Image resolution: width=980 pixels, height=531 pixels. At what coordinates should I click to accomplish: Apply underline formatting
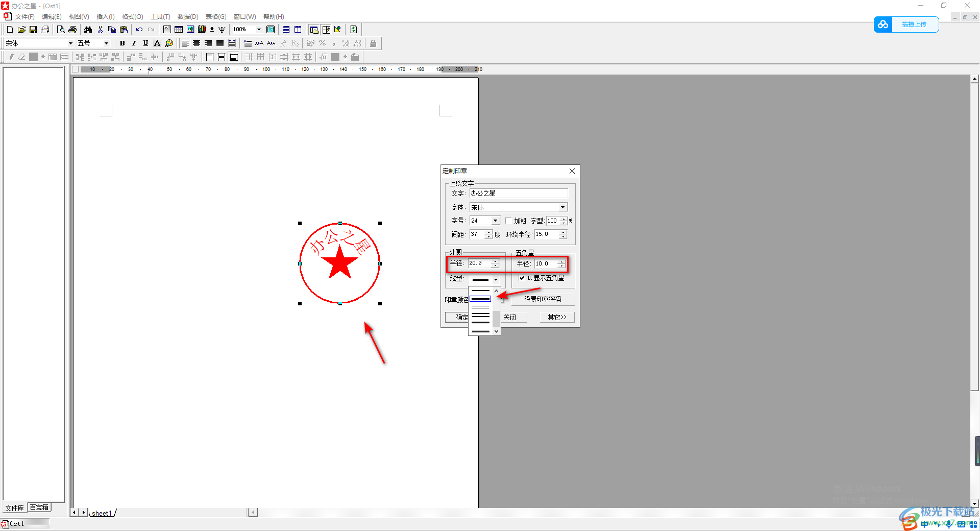[145, 43]
